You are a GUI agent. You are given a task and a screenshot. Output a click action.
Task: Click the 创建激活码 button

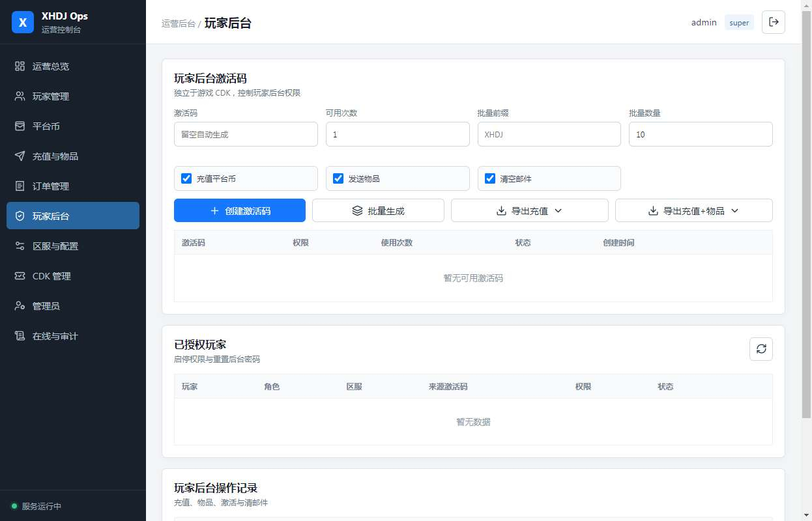[x=240, y=210]
